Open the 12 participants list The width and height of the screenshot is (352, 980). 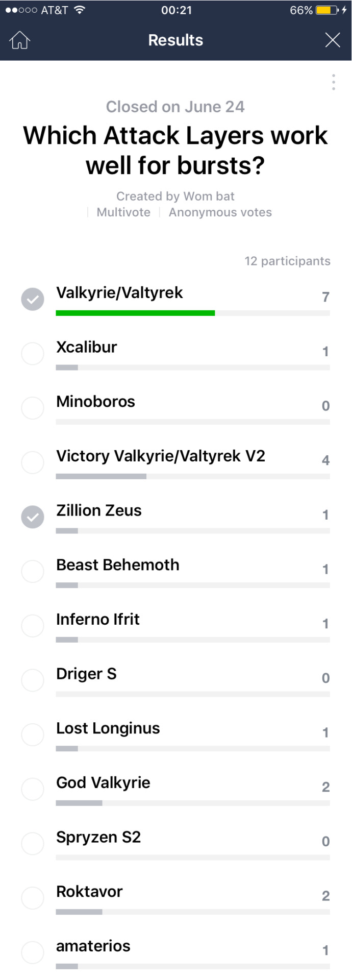(287, 261)
